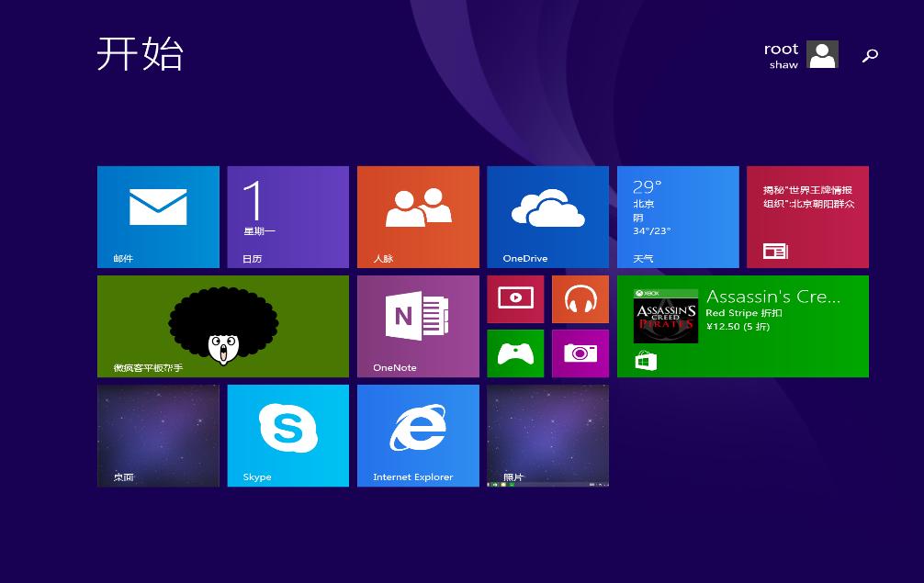Open the small Music headphones tile
This screenshot has height=583, width=924.
[580, 299]
